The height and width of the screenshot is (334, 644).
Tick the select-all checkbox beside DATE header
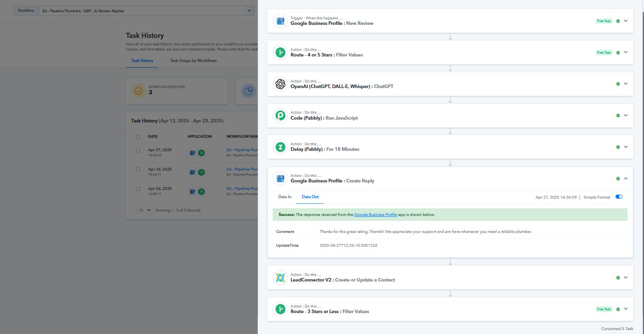[x=138, y=137]
